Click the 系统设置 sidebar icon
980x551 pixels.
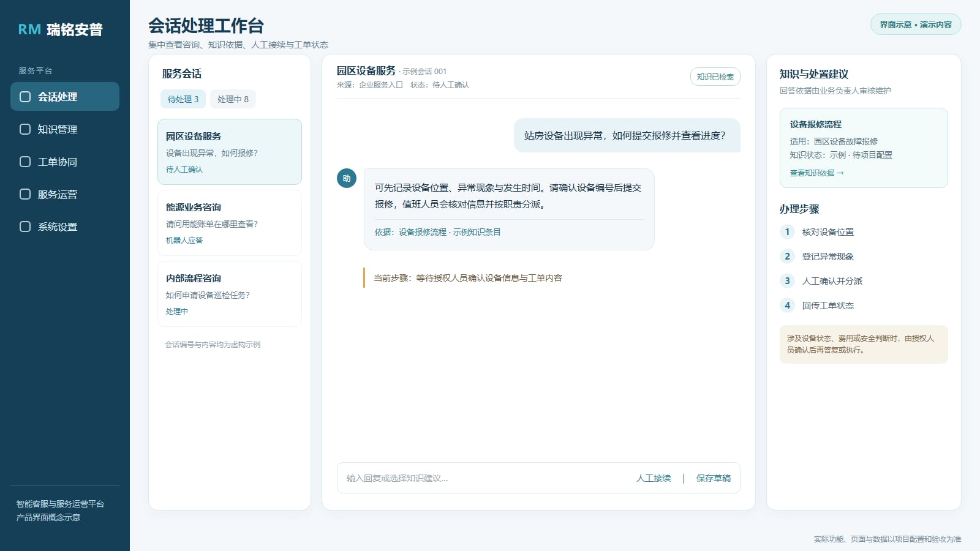point(25,227)
